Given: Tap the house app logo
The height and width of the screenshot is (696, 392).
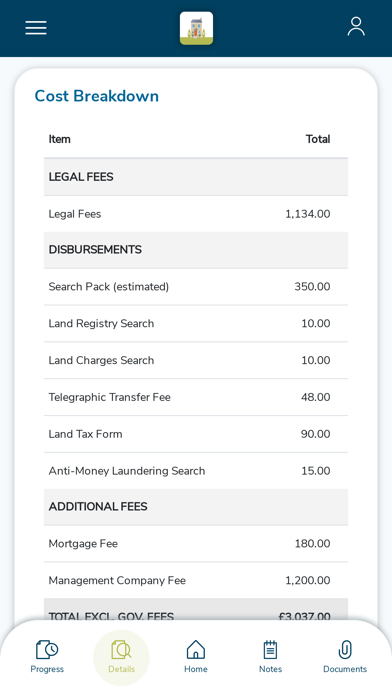Looking at the screenshot, I should (x=196, y=28).
